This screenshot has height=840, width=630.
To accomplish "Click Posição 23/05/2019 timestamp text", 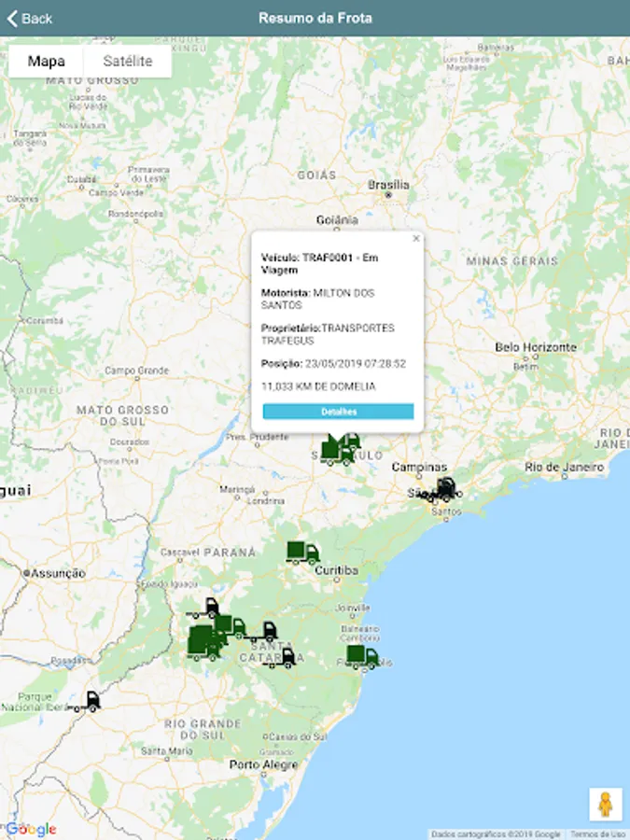I will (333, 364).
